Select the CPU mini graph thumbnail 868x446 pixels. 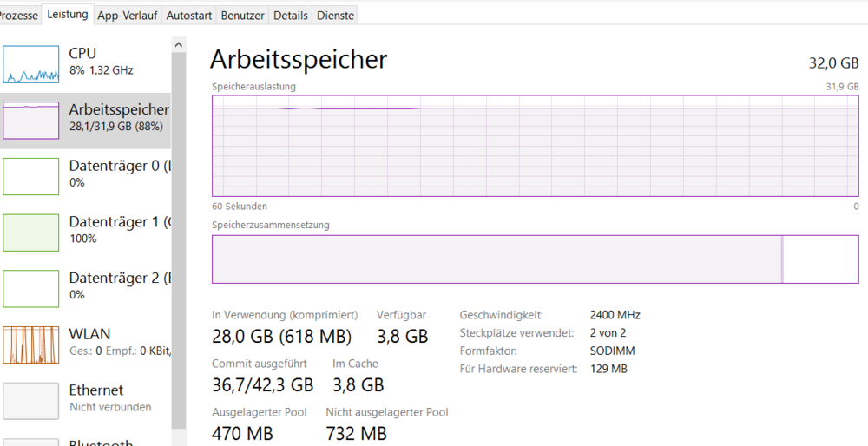point(30,64)
